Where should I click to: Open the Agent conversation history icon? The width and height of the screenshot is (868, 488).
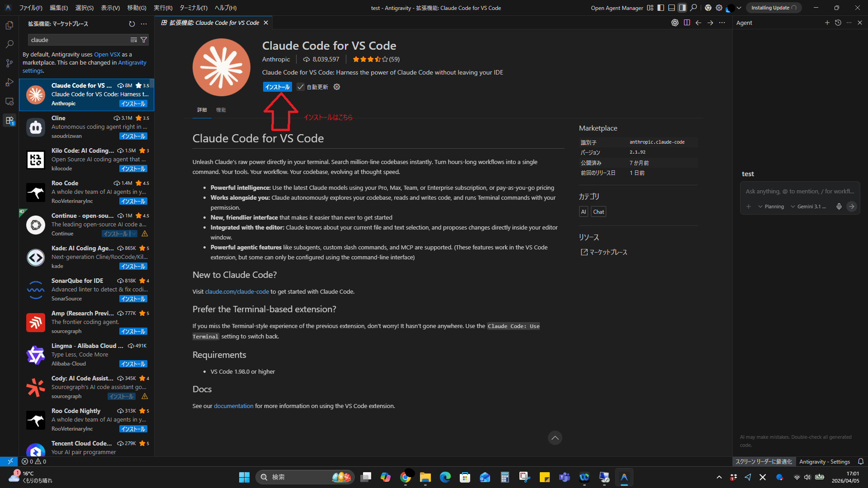pyautogui.click(x=838, y=23)
